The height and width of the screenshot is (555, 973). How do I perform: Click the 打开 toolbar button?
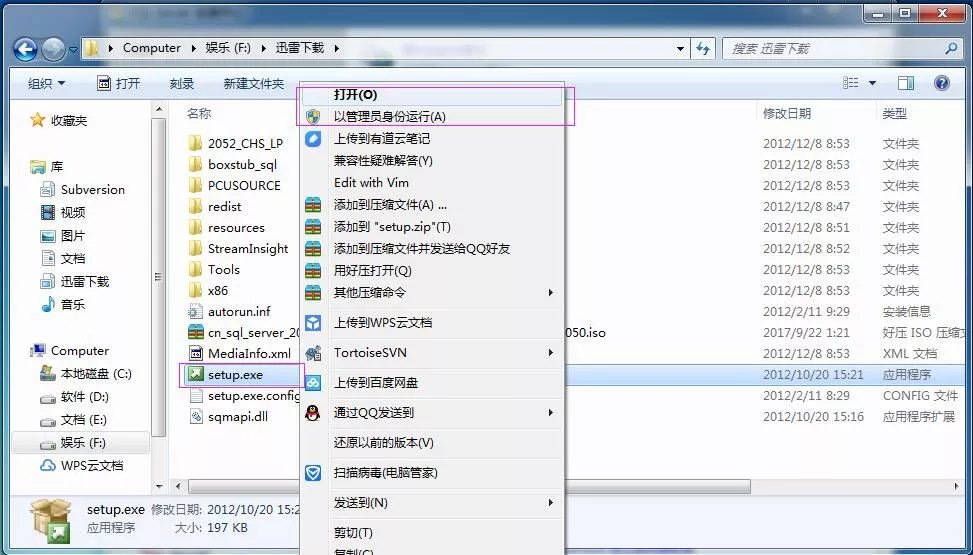click(x=119, y=83)
